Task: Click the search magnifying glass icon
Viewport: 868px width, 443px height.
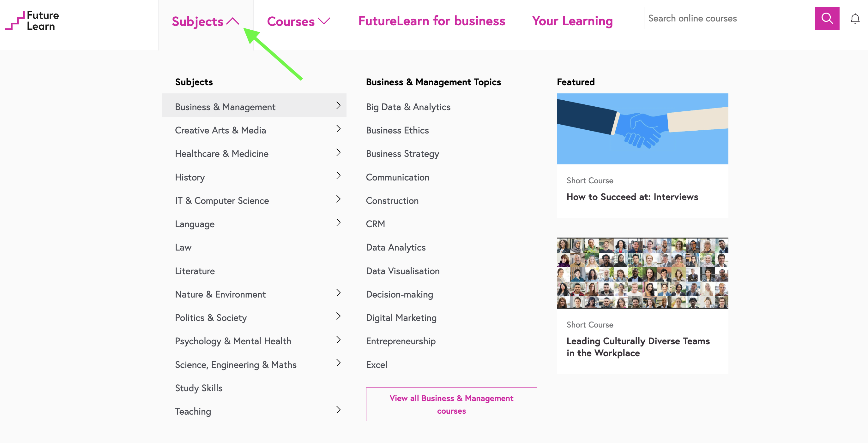Action: (x=826, y=18)
